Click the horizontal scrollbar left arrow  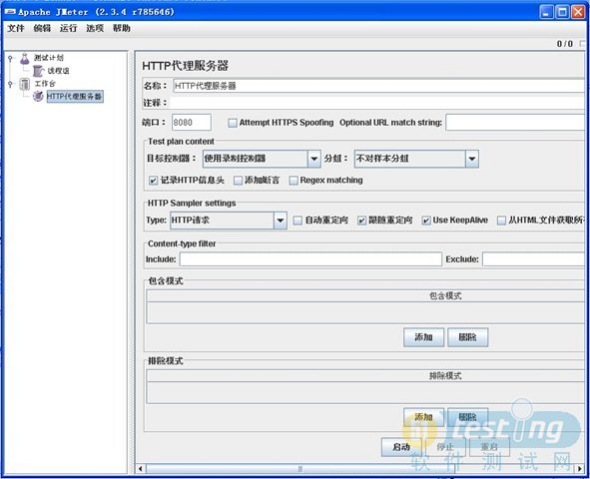click(x=140, y=469)
